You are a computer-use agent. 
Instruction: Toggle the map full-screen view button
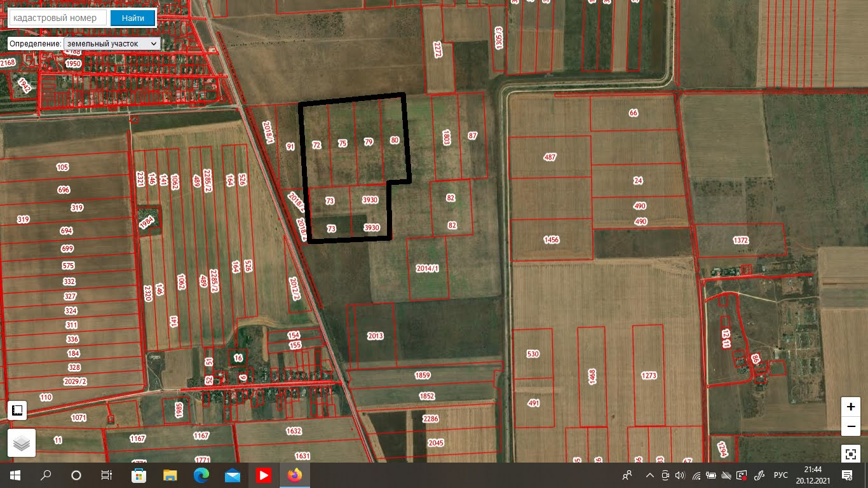click(x=851, y=454)
